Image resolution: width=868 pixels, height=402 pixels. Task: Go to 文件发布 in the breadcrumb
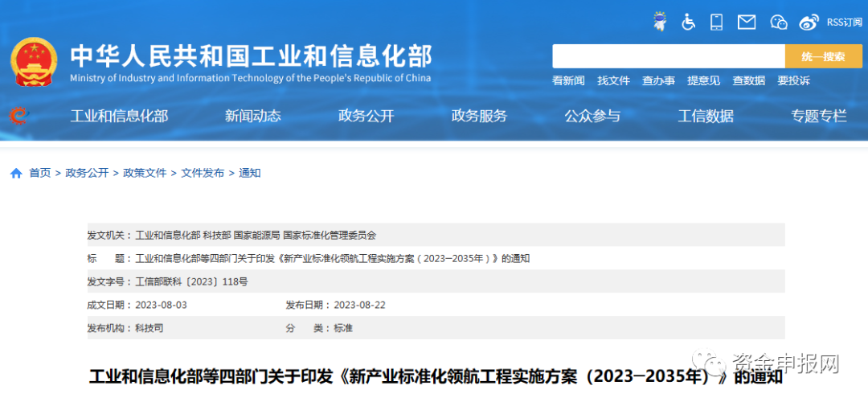203,174
